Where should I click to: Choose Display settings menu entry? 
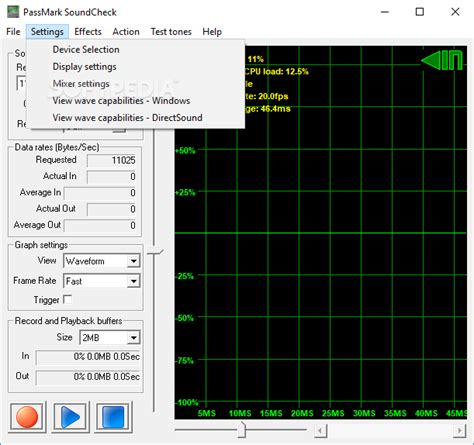point(135,66)
